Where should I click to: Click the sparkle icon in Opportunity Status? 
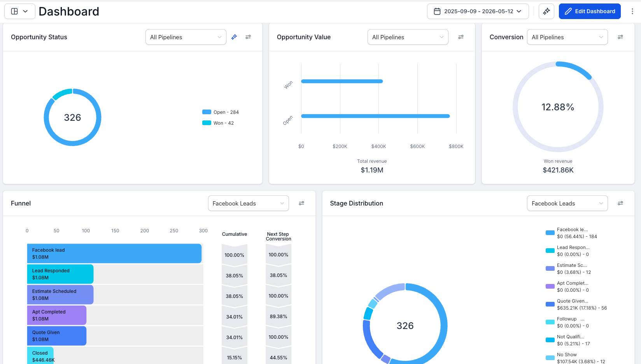tap(234, 37)
